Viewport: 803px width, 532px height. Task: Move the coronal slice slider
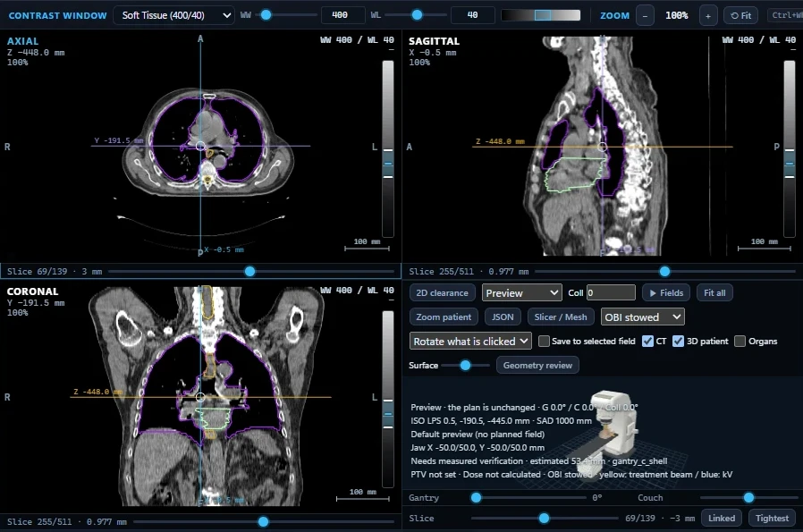[x=263, y=522]
